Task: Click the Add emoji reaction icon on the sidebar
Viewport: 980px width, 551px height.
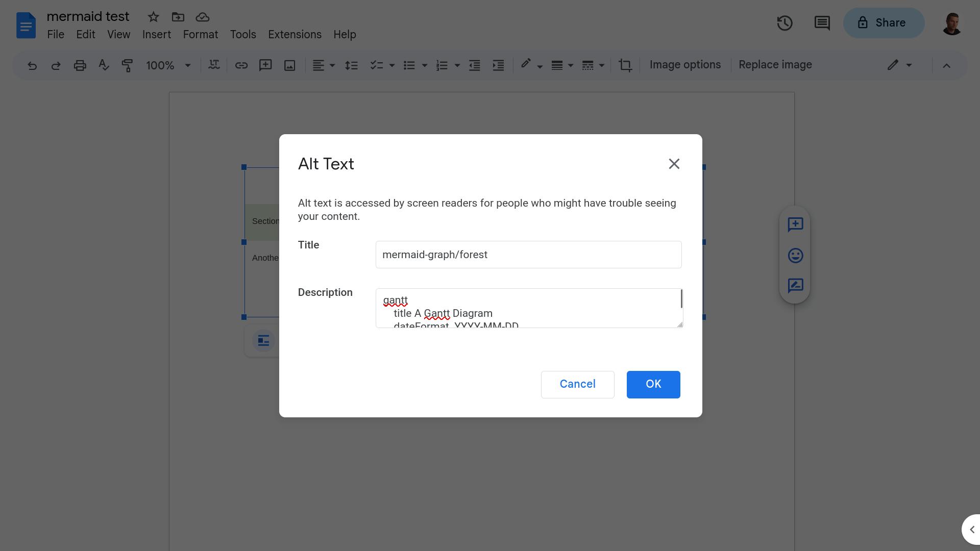Action: 795,256
